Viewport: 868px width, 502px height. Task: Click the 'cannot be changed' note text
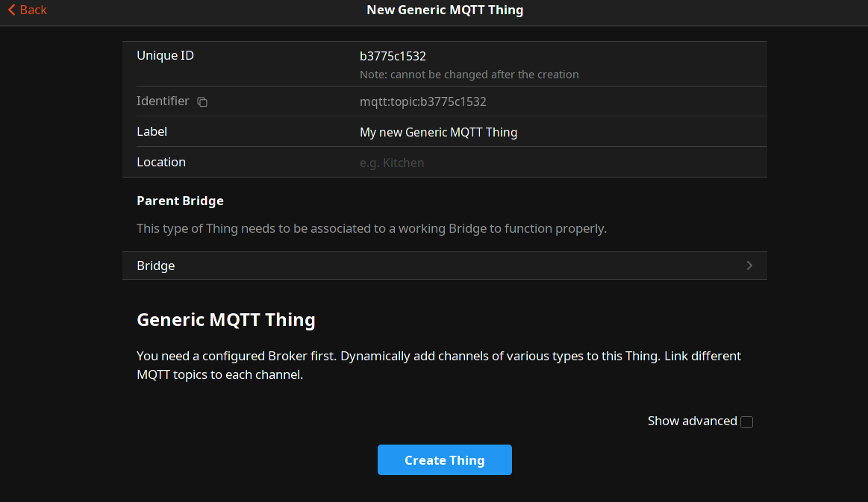coord(469,75)
